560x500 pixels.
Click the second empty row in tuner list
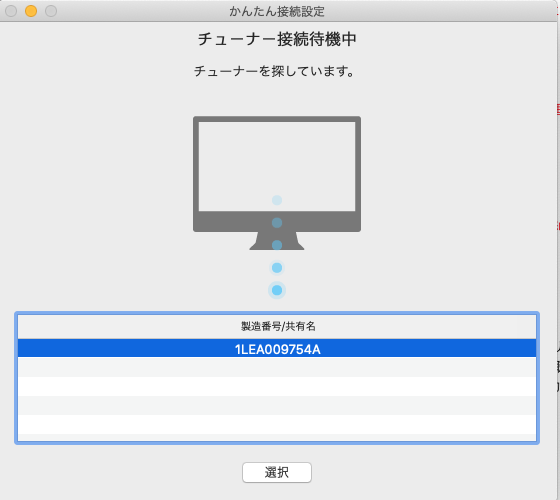point(277,386)
